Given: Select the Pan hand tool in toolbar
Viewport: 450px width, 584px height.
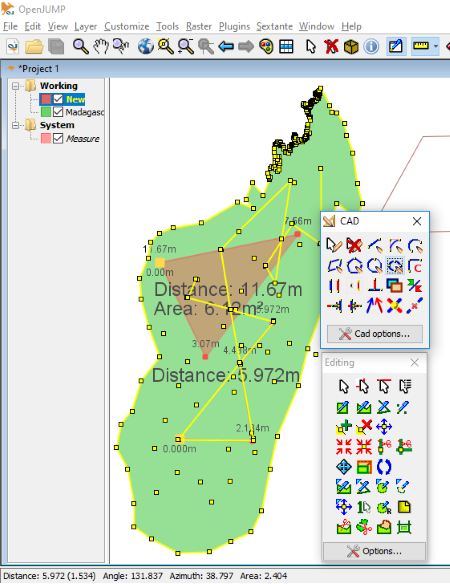Looking at the screenshot, I should point(100,47).
